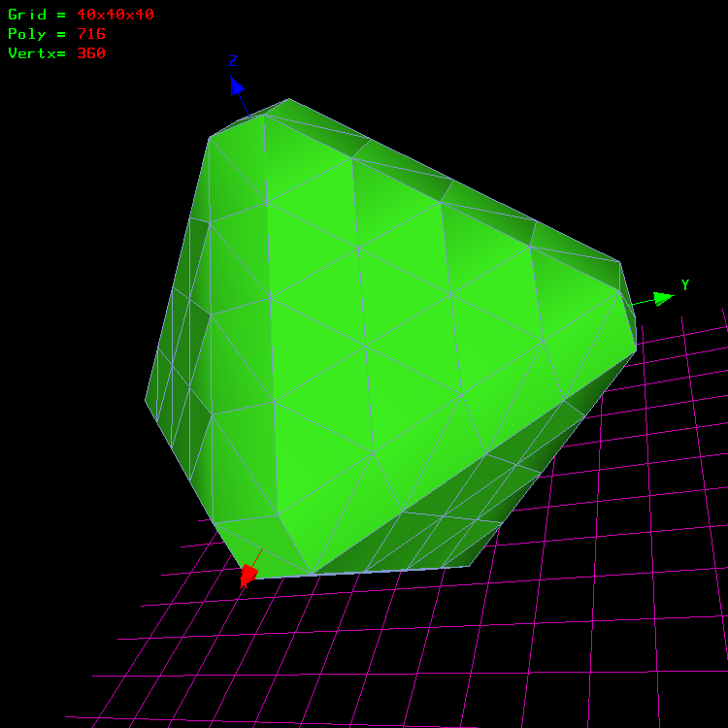Click the "Grid =" label text

point(37,15)
